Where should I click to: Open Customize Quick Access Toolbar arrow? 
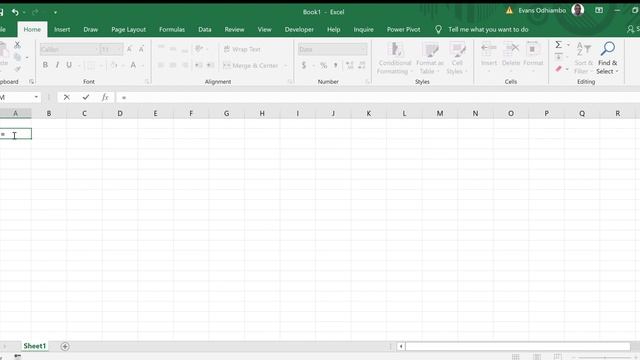[x=55, y=13]
